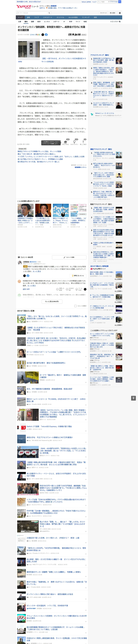Open the エキスパート tab
The image size is (138, 644).
point(48,17)
